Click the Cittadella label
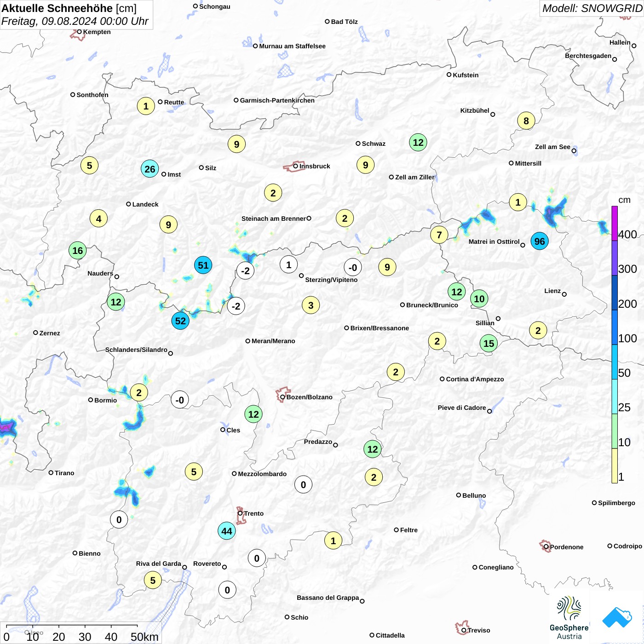644x644 pixels. (390, 635)
